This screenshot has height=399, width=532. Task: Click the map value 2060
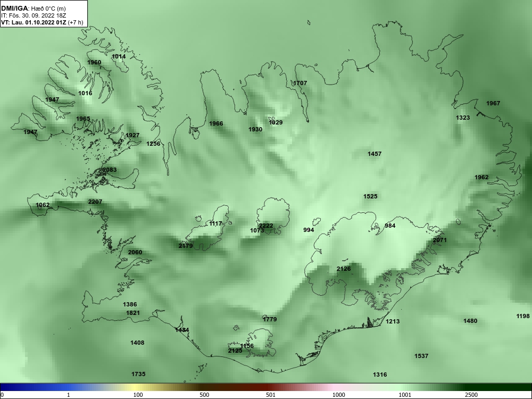135,252
